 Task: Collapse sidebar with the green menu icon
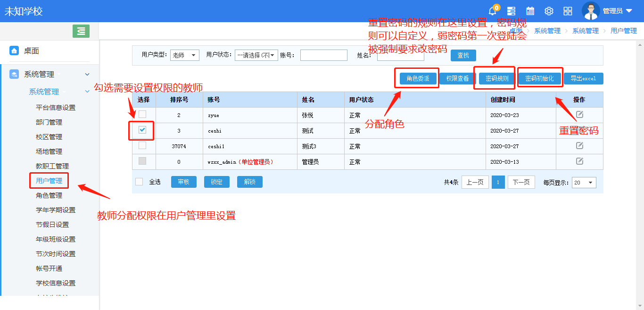tap(81, 31)
